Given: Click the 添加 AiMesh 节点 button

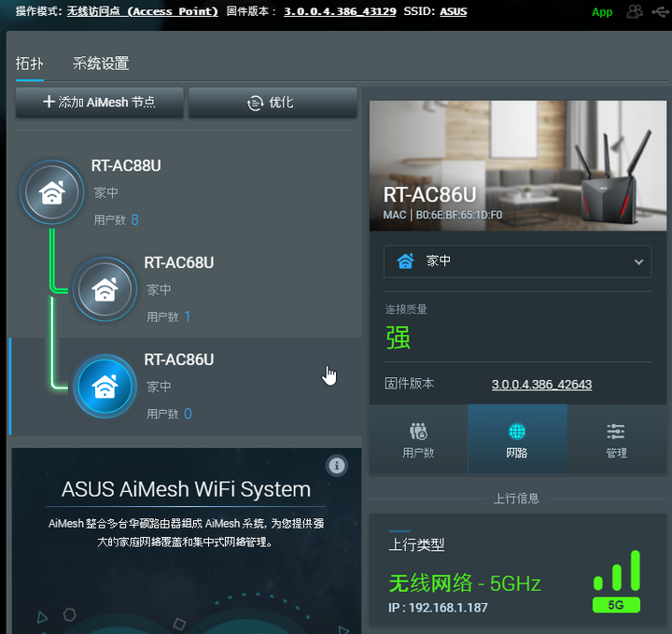Looking at the screenshot, I should pos(100,103).
